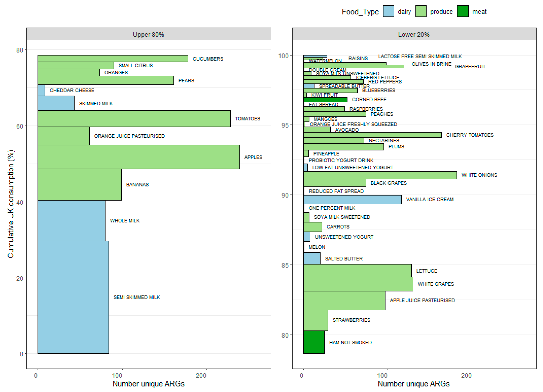The image size is (543, 392).
Task: Click the RASPBERRIES label
Action: pyautogui.click(x=366, y=109)
